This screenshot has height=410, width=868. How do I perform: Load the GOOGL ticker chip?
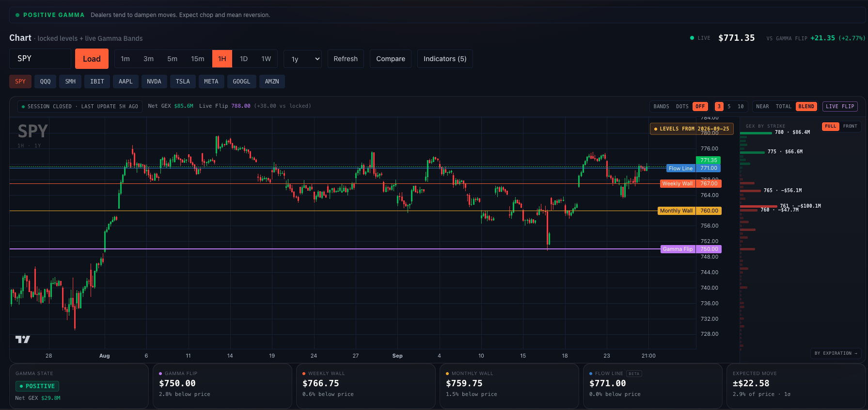pyautogui.click(x=241, y=82)
